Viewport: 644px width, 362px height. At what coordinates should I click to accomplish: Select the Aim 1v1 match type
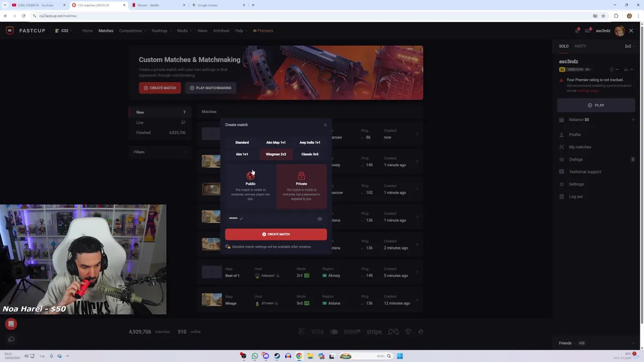tap(242, 154)
